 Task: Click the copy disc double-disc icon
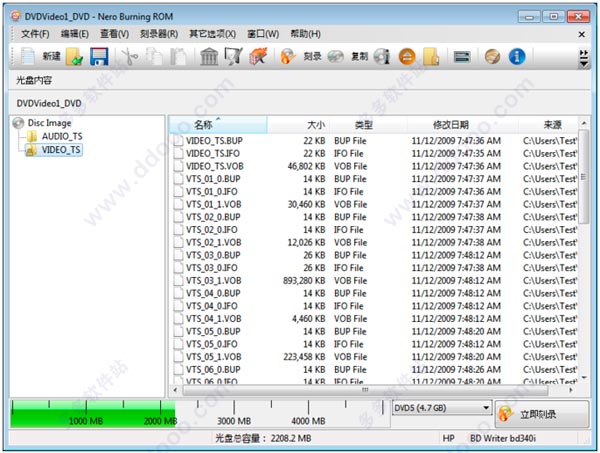(x=335, y=57)
